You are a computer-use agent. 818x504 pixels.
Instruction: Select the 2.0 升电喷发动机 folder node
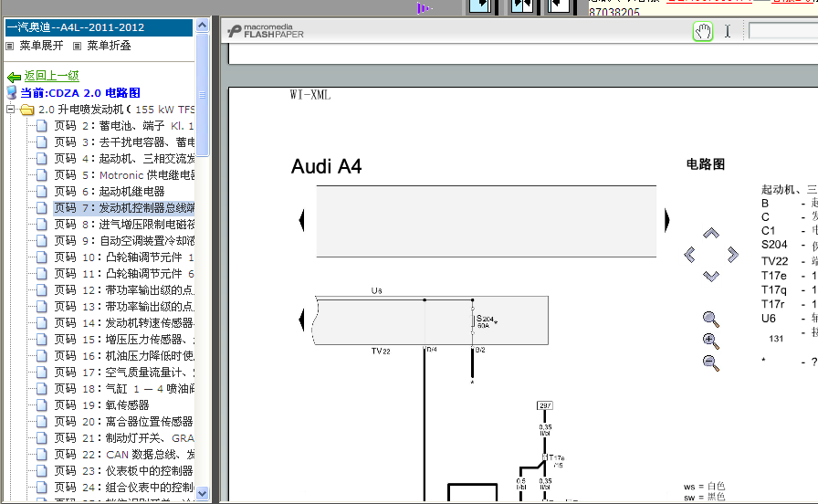tap(116, 110)
